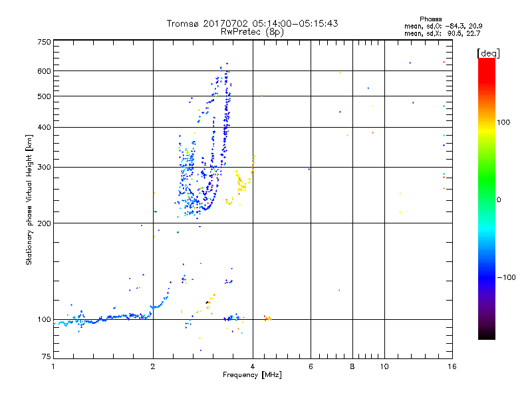This screenshot has height=399, width=532.
Task: Click the height axis tick "600"
Action: click(44, 71)
